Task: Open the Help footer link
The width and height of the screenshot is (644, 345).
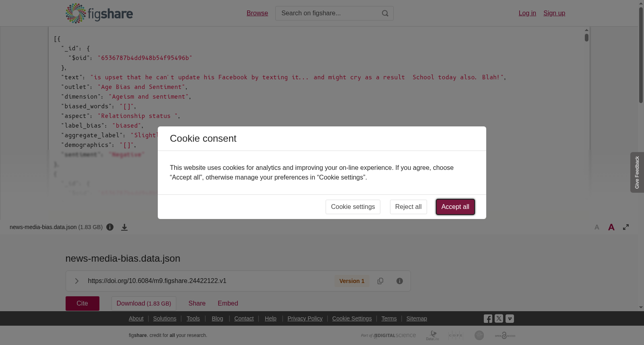Action: tap(270, 318)
